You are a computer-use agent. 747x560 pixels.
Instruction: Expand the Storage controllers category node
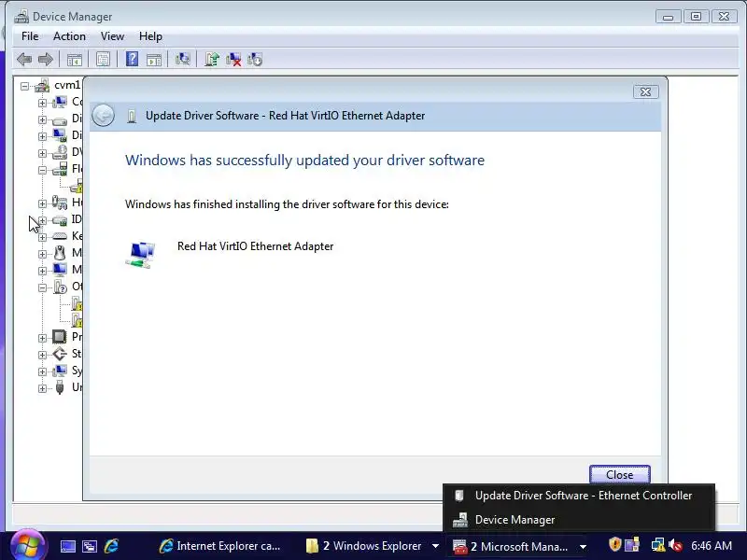(42, 355)
